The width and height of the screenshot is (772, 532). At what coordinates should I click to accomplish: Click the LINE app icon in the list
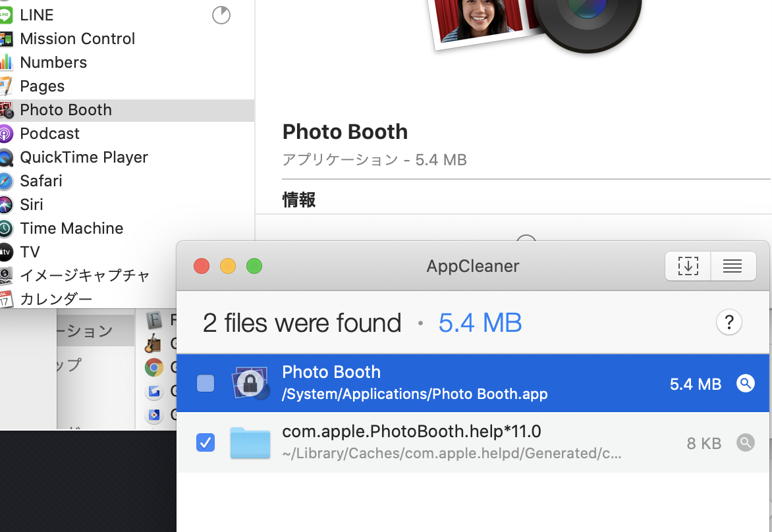pos(5,15)
